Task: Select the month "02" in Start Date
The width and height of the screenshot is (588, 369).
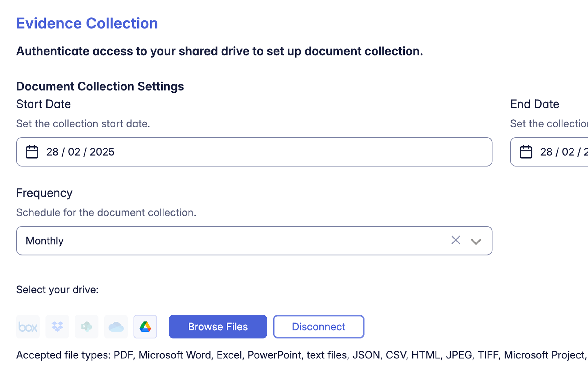Action: pos(74,152)
